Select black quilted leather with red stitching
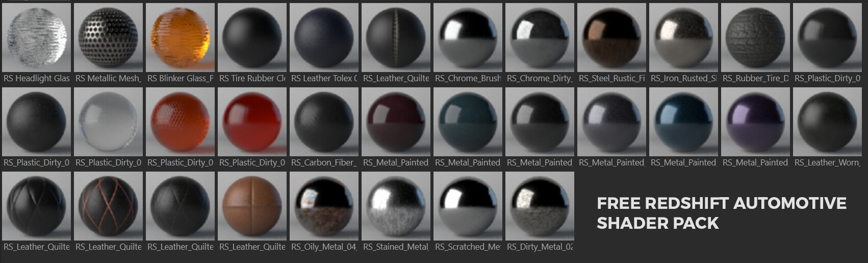This screenshot has width=868, height=263. (108, 206)
